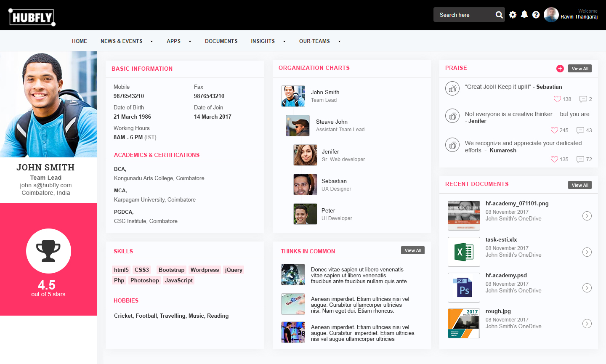Viewport: 606px width, 364px height.
Task: Open the News & Events menu
Action: tap(122, 41)
